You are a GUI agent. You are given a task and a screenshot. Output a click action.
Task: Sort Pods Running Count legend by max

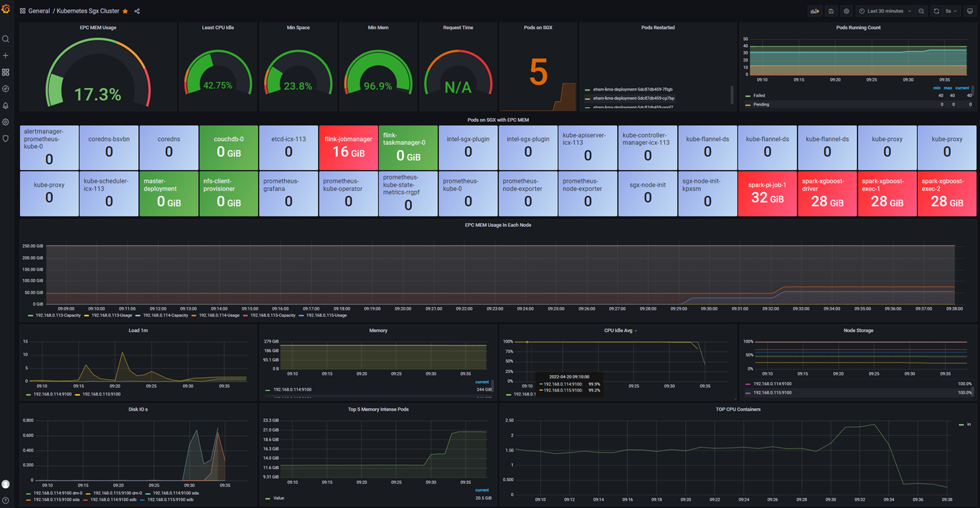tap(948, 87)
